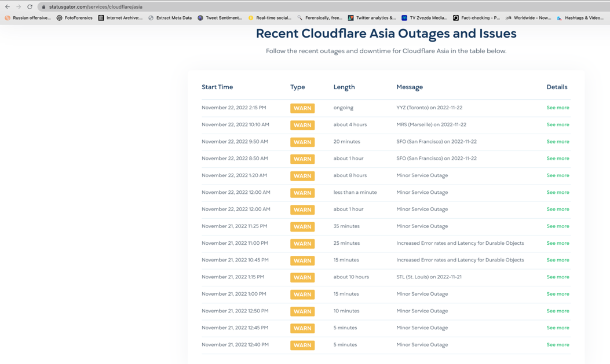Open the Tweet Sentiment bookmark

(220, 18)
